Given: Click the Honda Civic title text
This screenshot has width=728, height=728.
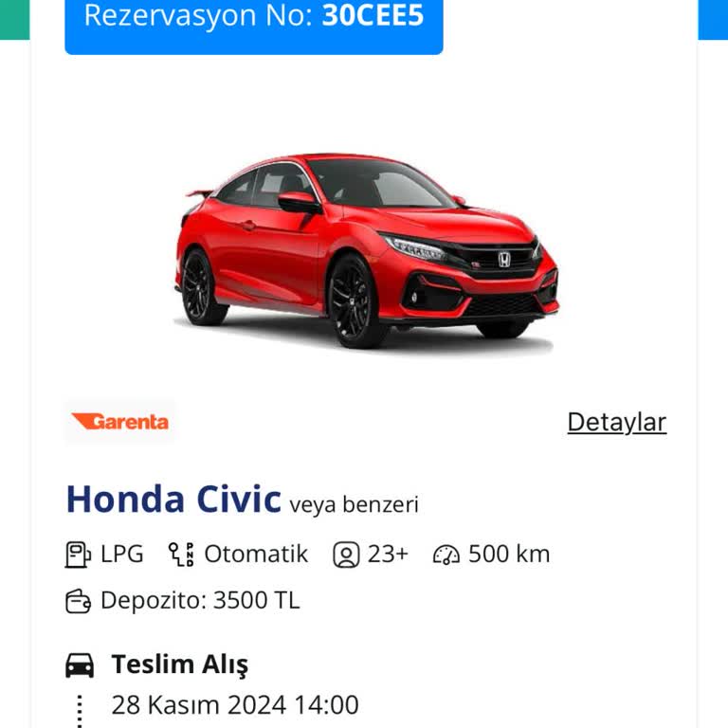Looking at the screenshot, I should click(173, 500).
